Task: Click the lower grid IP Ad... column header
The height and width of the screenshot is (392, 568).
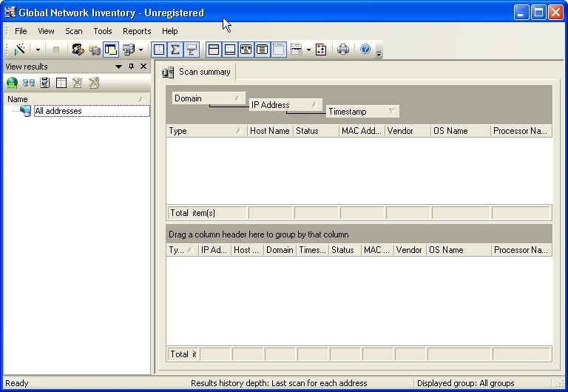Action: pyautogui.click(x=214, y=250)
